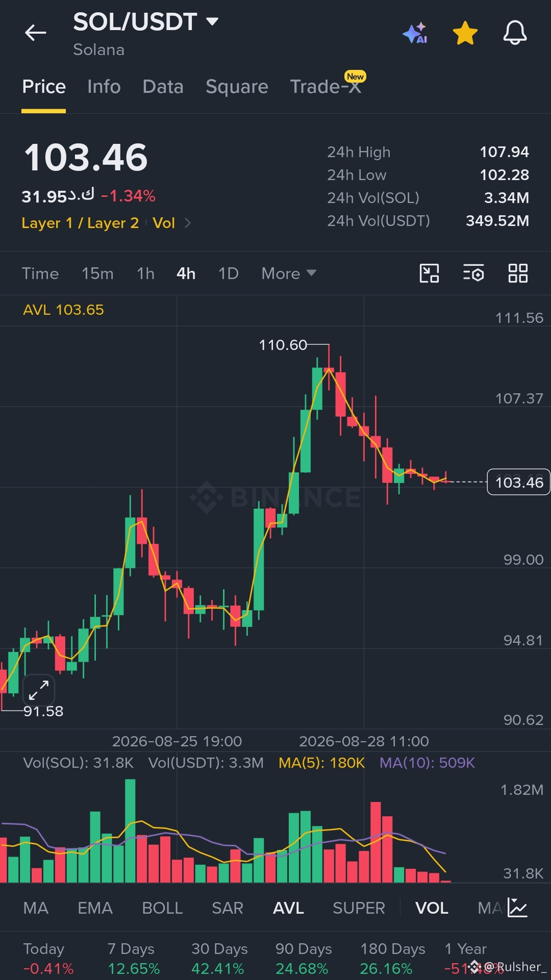
Task: Tap the -1.34% change value
Action: (128, 196)
